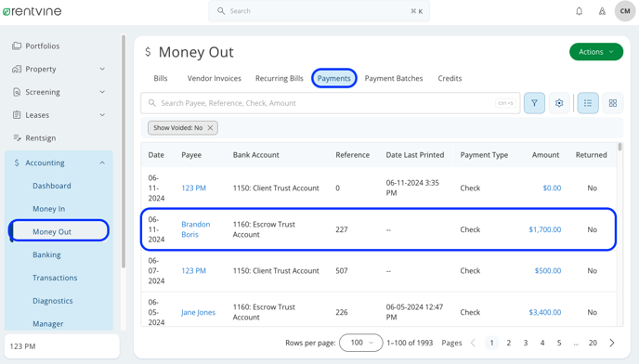
Task: Click the payments table scrollbar
Action: 619,147
